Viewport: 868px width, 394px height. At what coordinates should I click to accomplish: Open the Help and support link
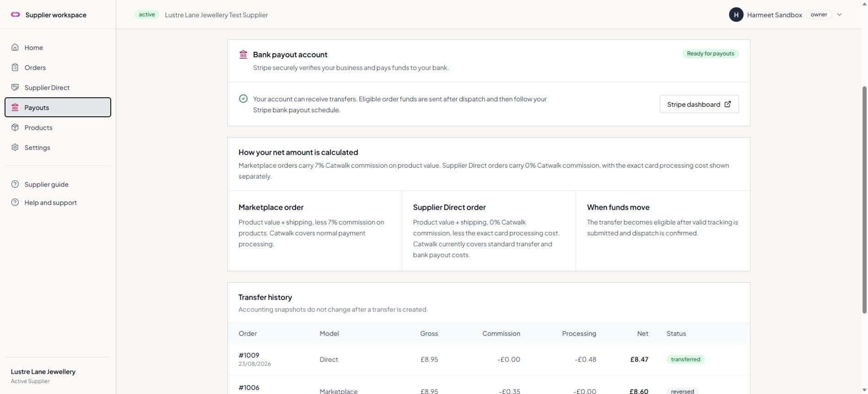point(58,202)
